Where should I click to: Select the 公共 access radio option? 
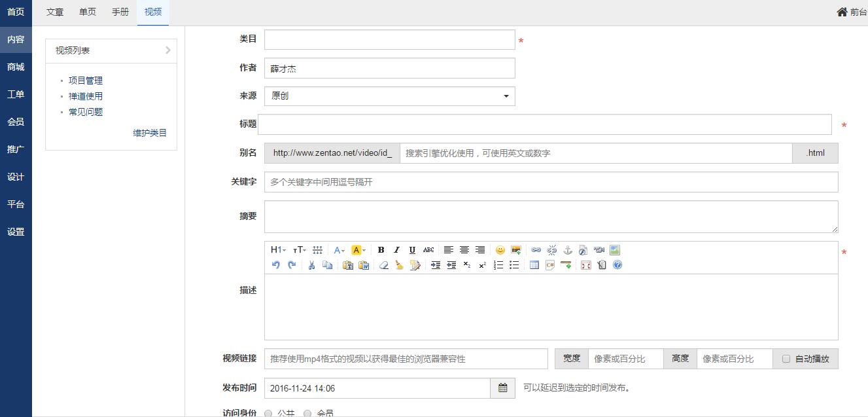(x=269, y=413)
